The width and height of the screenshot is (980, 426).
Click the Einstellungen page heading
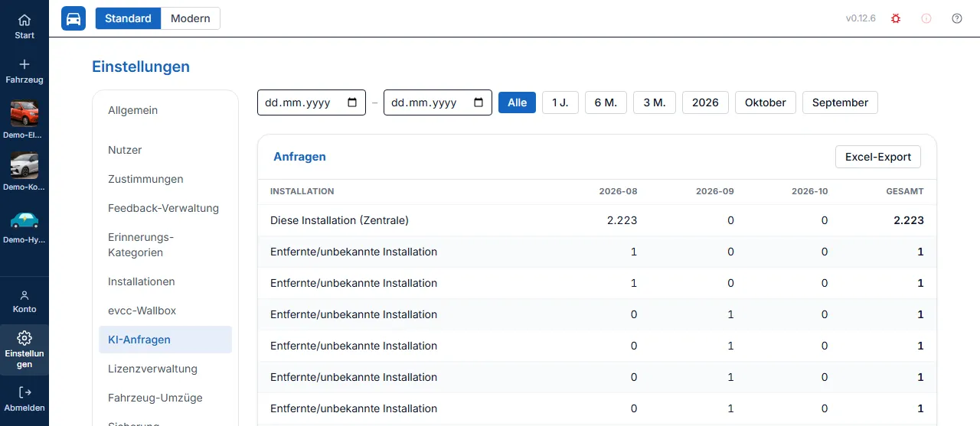tap(141, 67)
